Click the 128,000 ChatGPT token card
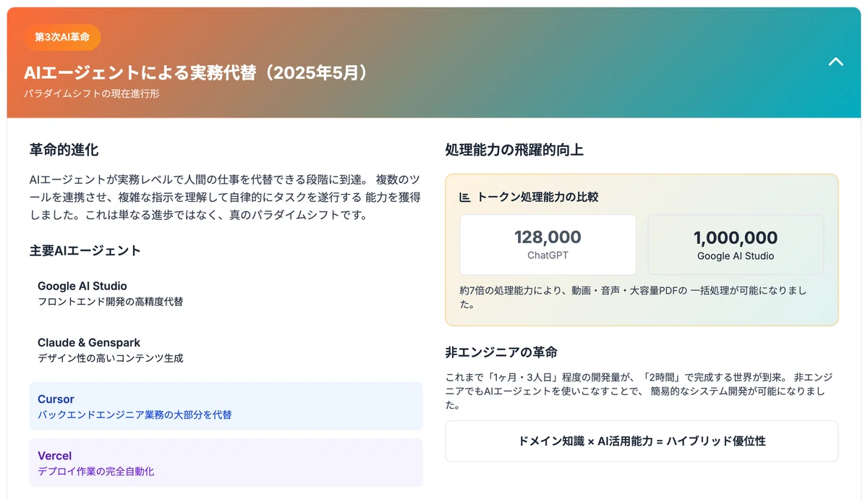The height and width of the screenshot is (500, 868). coord(548,245)
